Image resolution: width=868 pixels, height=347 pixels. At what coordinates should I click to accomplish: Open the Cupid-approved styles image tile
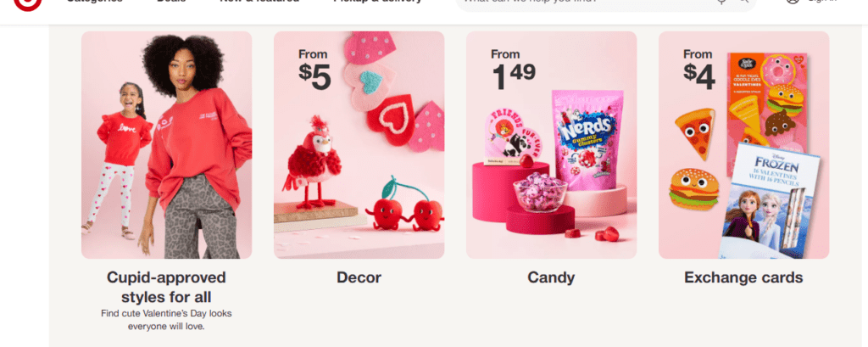pos(167,145)
